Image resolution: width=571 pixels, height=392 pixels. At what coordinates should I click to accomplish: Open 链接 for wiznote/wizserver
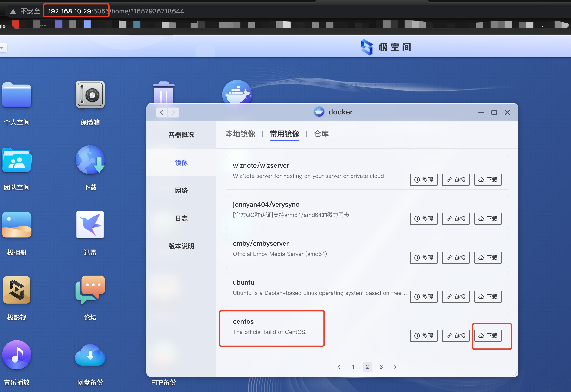pyautogui.click(x=456, y=180)
